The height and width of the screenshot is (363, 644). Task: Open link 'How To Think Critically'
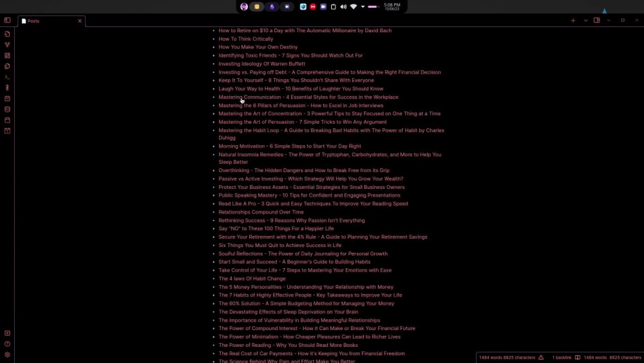(x=245, y=39)
